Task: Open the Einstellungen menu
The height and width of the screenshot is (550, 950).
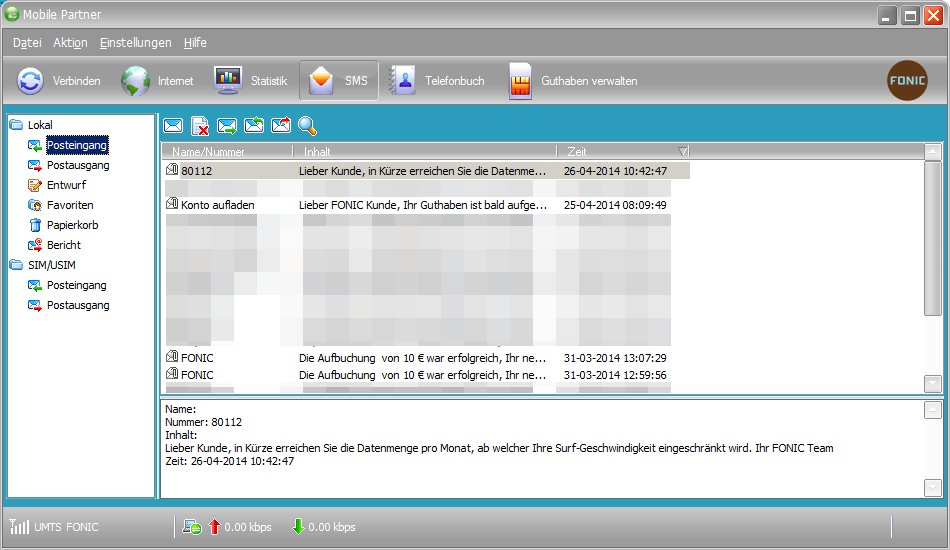Action: click(135, 43)
